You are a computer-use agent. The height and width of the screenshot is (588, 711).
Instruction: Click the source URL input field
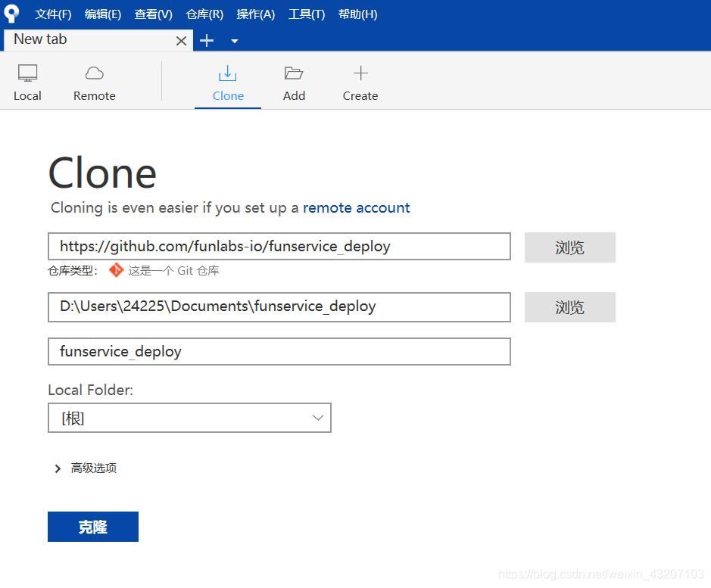click(279, 247)
